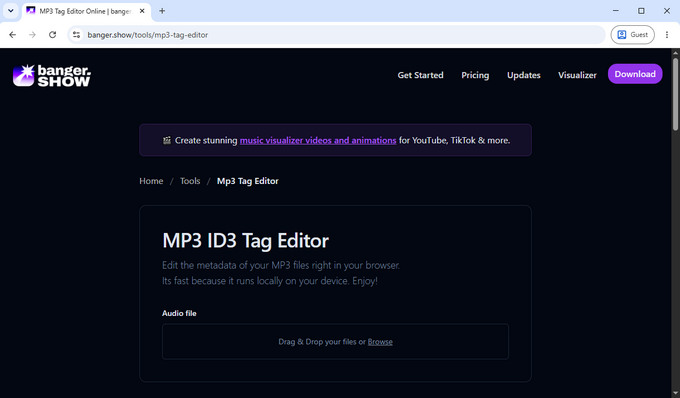Screen dimensions: 680x398
Task: Open the Visualizer page
Action: pos(577,75)
